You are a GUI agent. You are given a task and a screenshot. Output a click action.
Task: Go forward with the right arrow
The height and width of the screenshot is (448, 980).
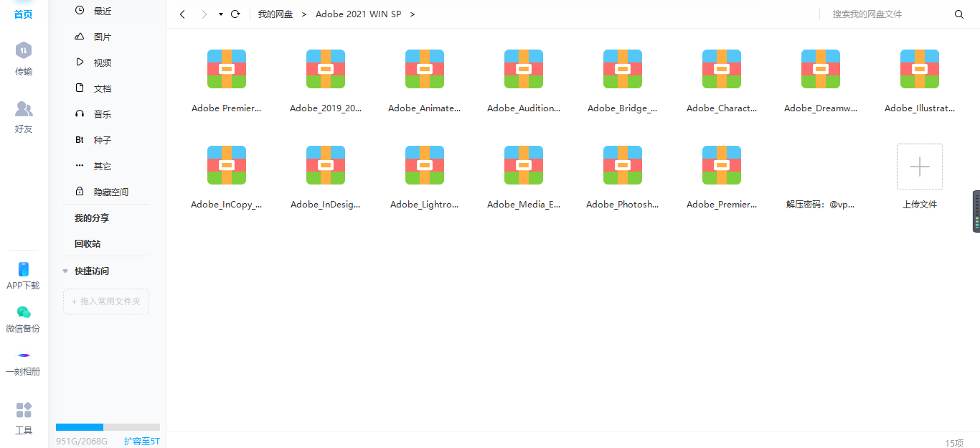coord(204,14)
